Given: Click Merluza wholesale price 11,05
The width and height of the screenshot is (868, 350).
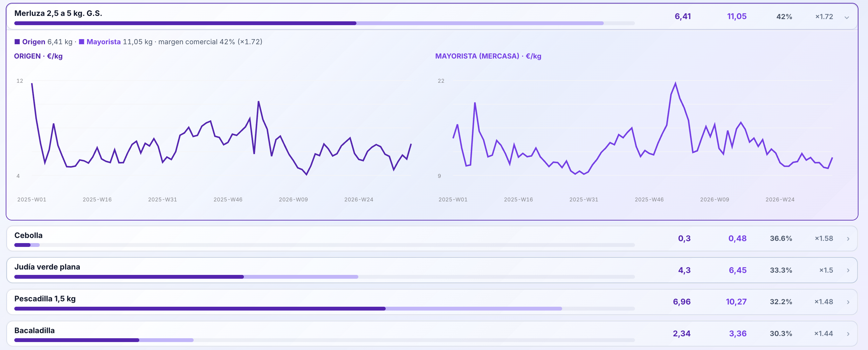Looking at the screenshot, I should click(x=737, y=16).
